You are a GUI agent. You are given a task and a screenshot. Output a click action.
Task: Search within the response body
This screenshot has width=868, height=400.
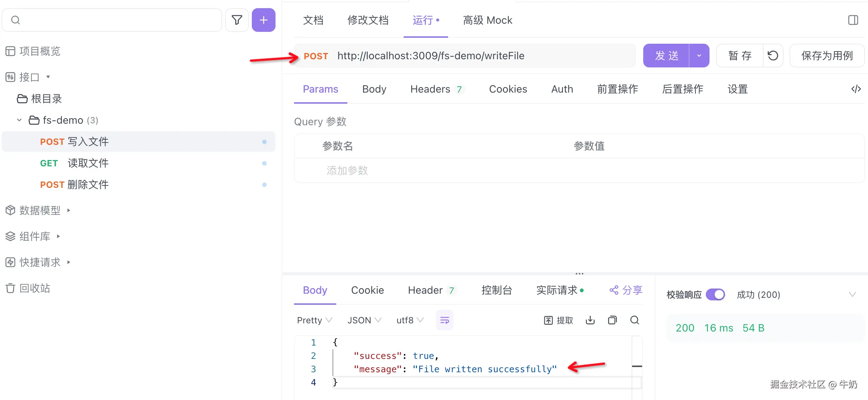635,320
